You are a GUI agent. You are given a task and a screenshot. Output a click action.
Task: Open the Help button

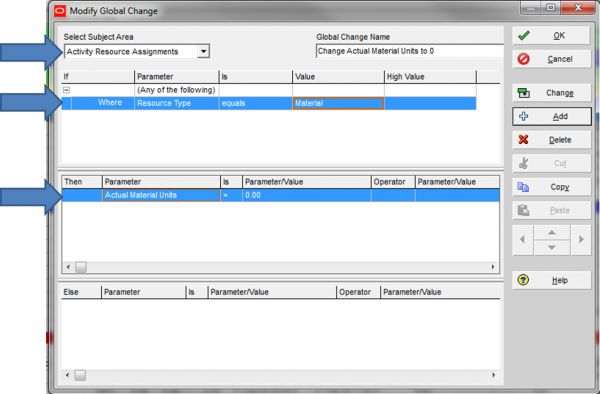pos(551,280)
